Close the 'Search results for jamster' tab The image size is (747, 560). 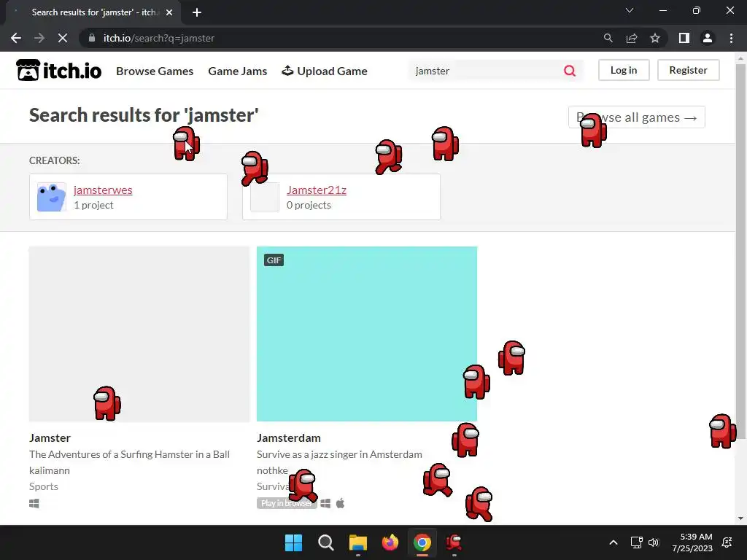coord(169,12)
